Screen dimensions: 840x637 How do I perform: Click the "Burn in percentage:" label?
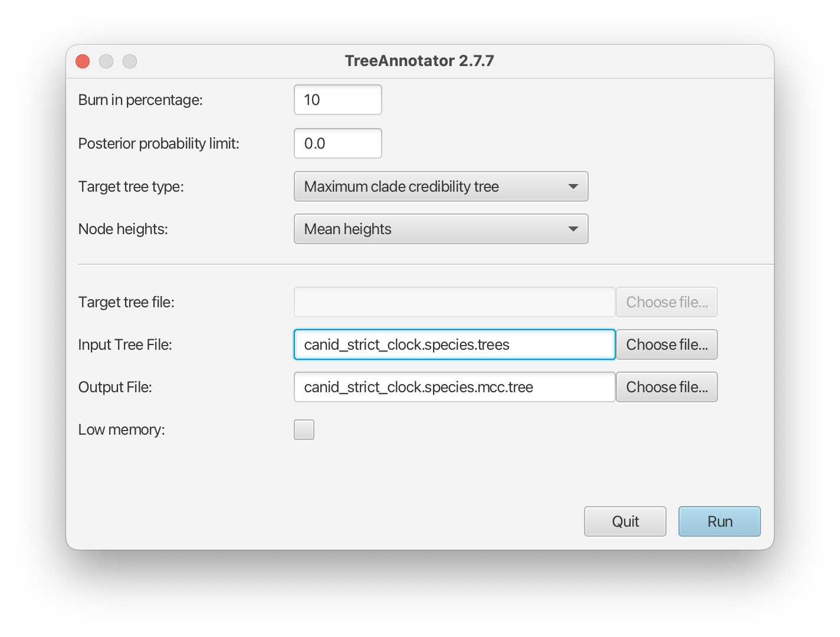click(x=140, y=100)
